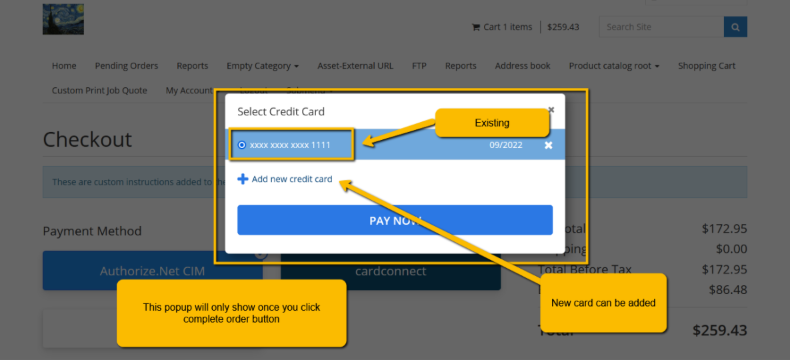Select the card ending 1111 radio button
The height and width of the screenshot is (360, 790).
pos(241,145)
